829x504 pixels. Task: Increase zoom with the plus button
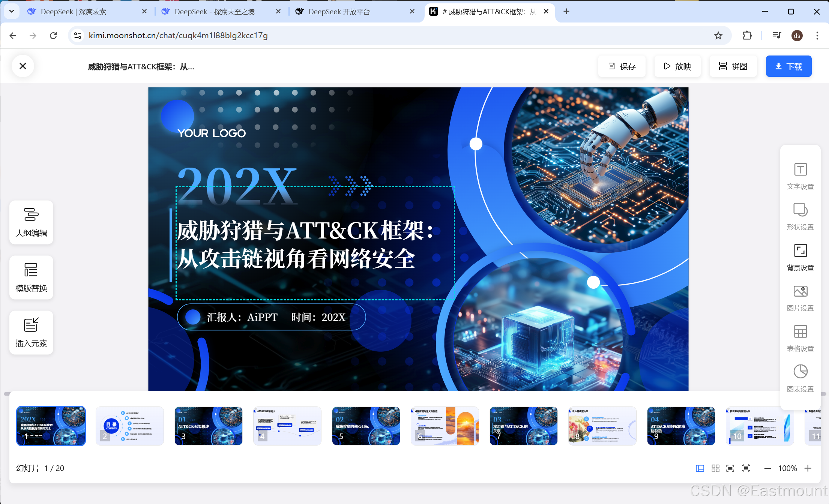point(808,468)
